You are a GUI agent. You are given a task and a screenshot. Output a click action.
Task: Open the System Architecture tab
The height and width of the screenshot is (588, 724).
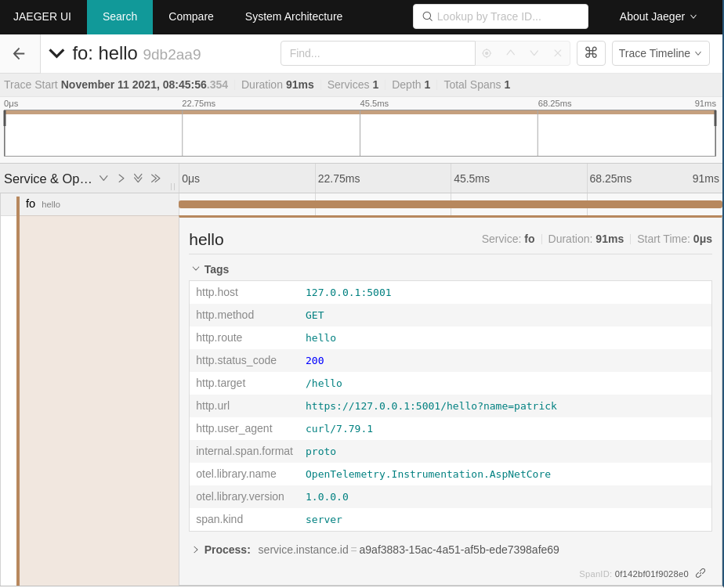click(294, 16)
